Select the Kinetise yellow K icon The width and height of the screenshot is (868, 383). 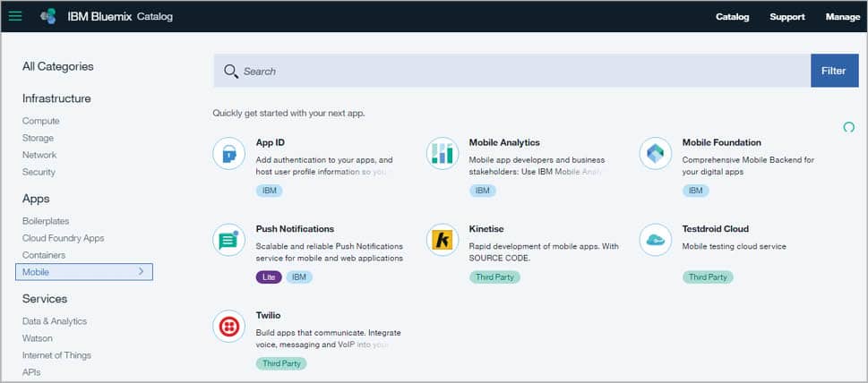(x=442, y=240)
